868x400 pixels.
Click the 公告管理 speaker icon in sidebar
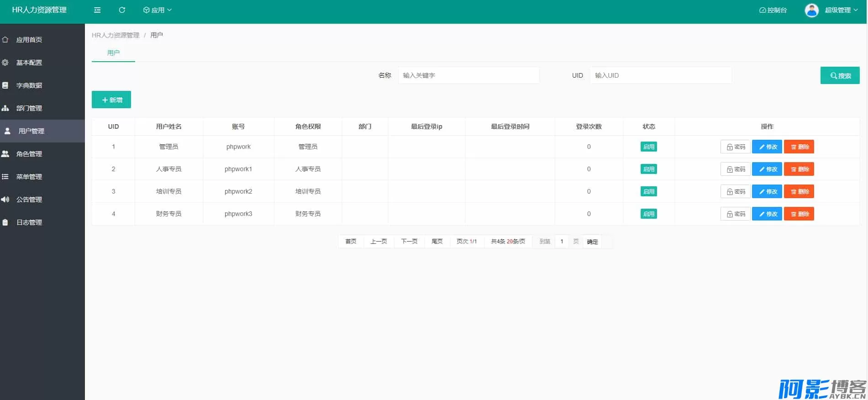[5, 200]
